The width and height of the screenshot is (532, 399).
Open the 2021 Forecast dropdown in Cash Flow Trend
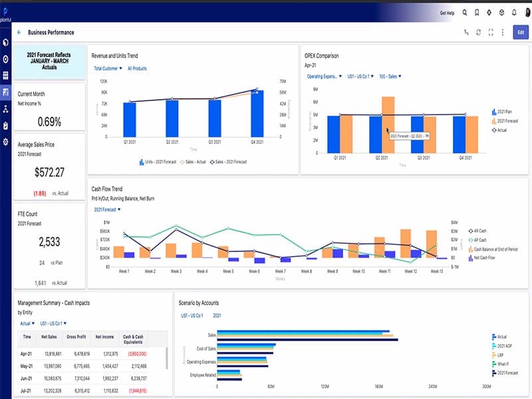click(x=107, y=209)
